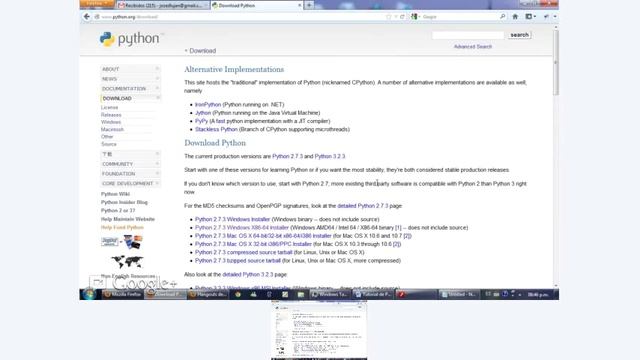The height and width of the screenshot is (360, 640).
Task: Click the reload icon in address bar
Action: 402,17
